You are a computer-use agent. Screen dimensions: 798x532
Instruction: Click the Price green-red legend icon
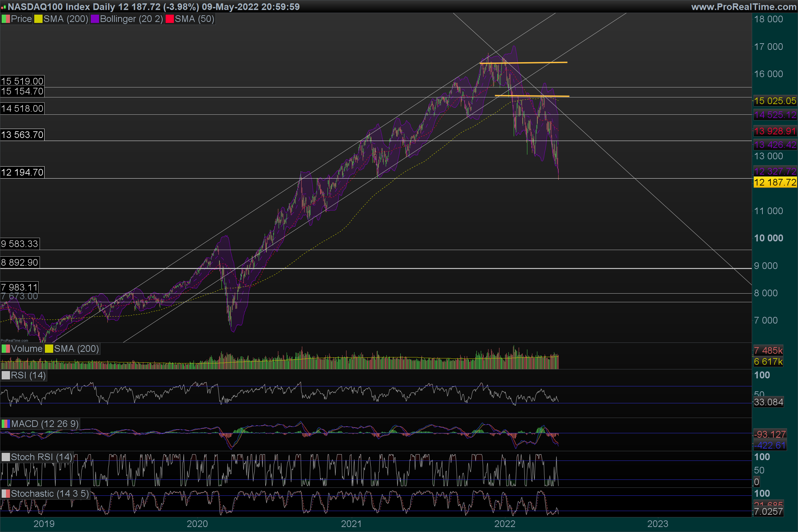coord(6,19)
